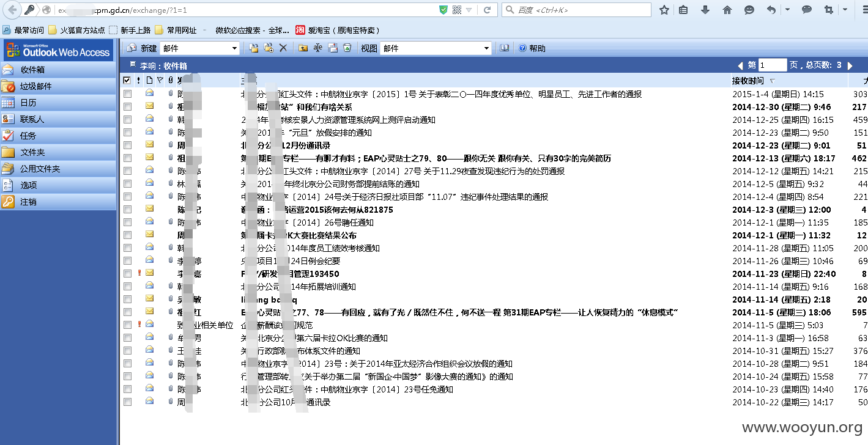The height and width of the screenshot is (445, 868).
Task: Open 垃圾邮件 junk mail folder
Action: [58, 86]
